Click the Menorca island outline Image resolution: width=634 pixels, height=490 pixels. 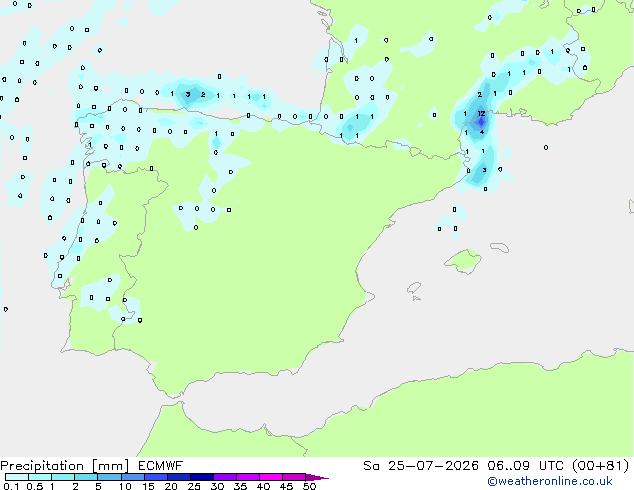point(500,247)
